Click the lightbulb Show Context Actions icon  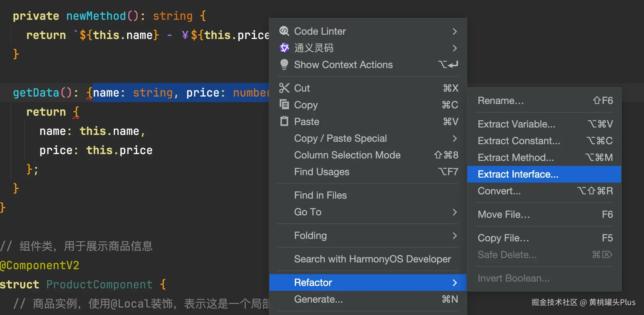click(284, 64)
